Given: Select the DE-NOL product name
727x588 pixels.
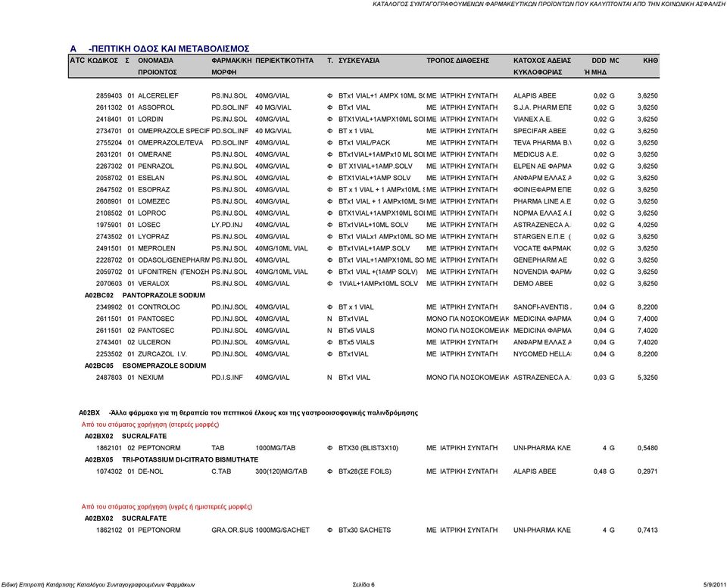Looking at the screenshot, I should 151,471.
